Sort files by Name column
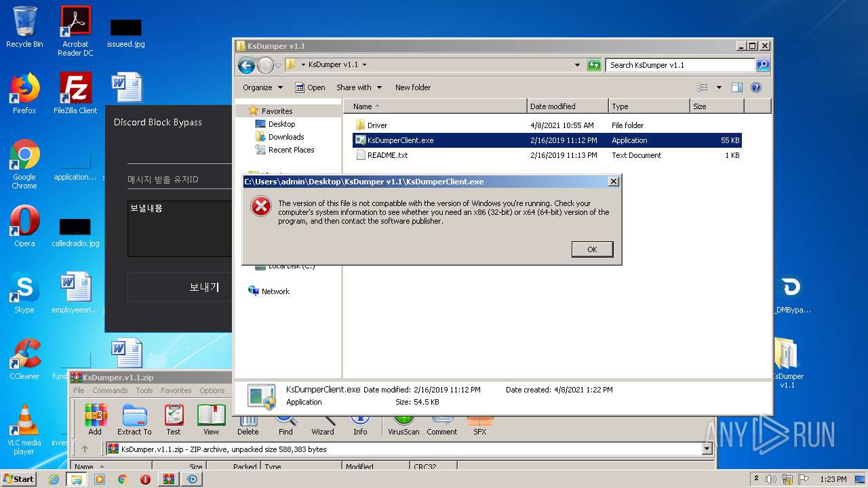Screen dimensions: 868x488 coord(435,106)
